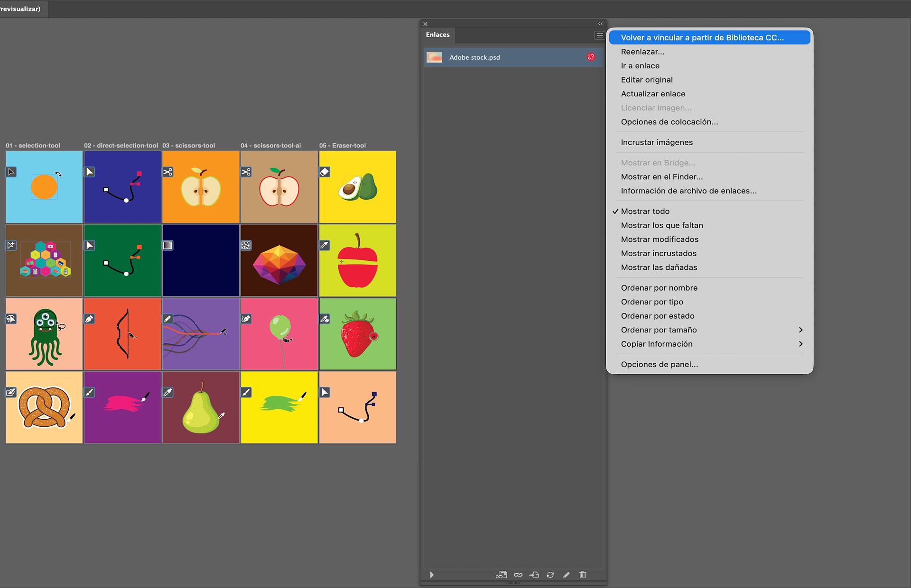Select Actualizar enlace menu entry
911x588 pixels.
(x=709, y=93)
